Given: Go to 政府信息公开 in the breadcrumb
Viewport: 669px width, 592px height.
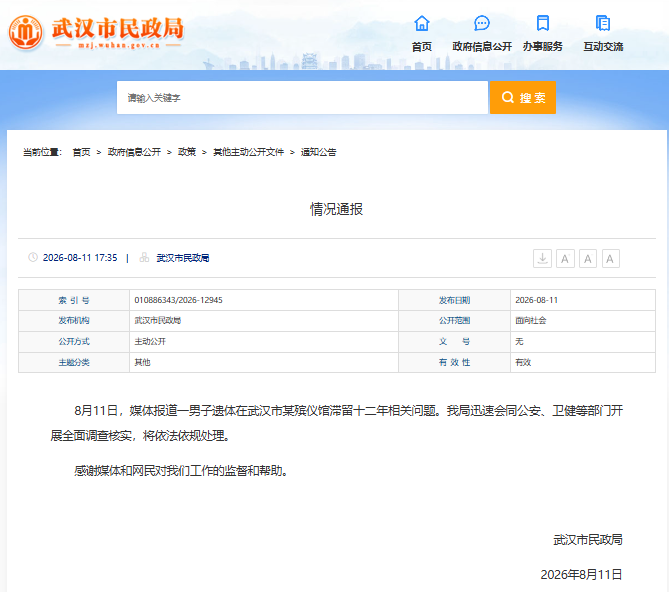Looking at the screenshot, I should (134, 152).
